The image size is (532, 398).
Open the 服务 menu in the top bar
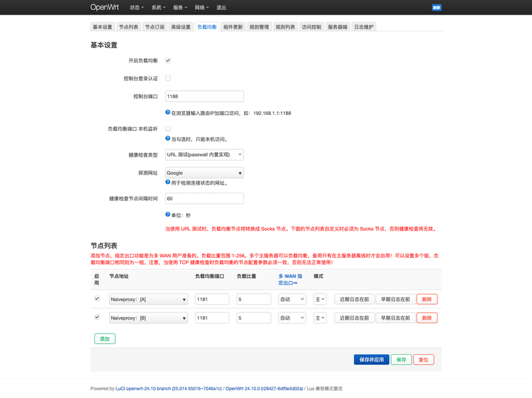(x=181, y=7)
